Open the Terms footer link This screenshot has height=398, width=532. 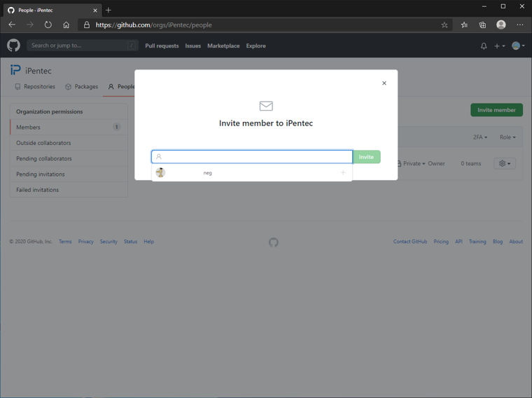(x=65, y=242)
